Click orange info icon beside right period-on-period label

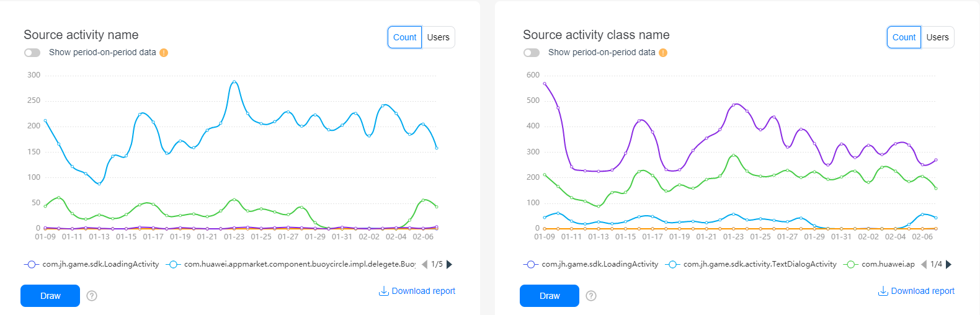pyautogui.click(x=663, y=53)
